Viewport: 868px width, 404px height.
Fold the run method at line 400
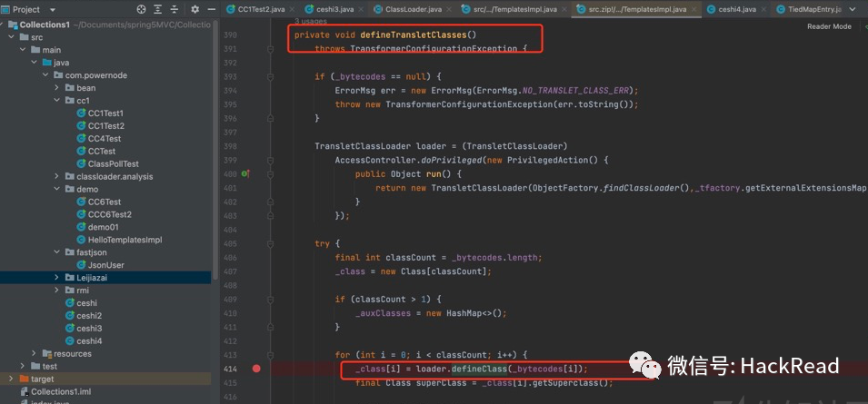pos(271,174)
